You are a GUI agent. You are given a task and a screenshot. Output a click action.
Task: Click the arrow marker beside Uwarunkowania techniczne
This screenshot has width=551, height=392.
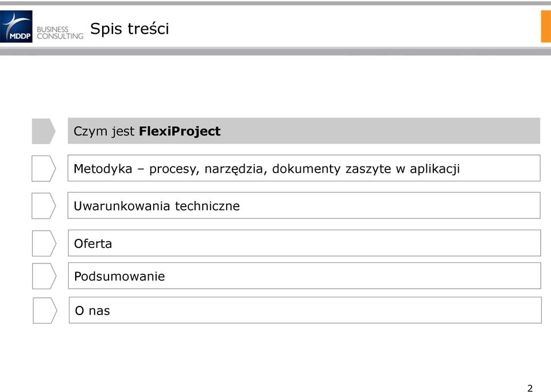(44, 206)
